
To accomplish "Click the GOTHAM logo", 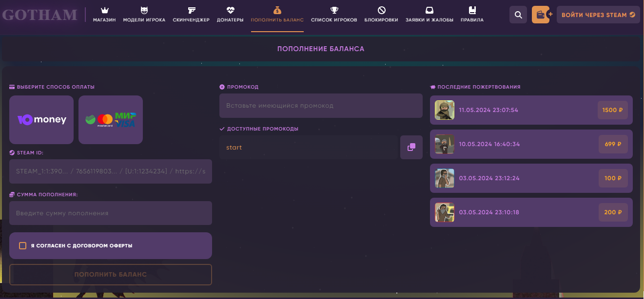I will [x=40, y=15].
